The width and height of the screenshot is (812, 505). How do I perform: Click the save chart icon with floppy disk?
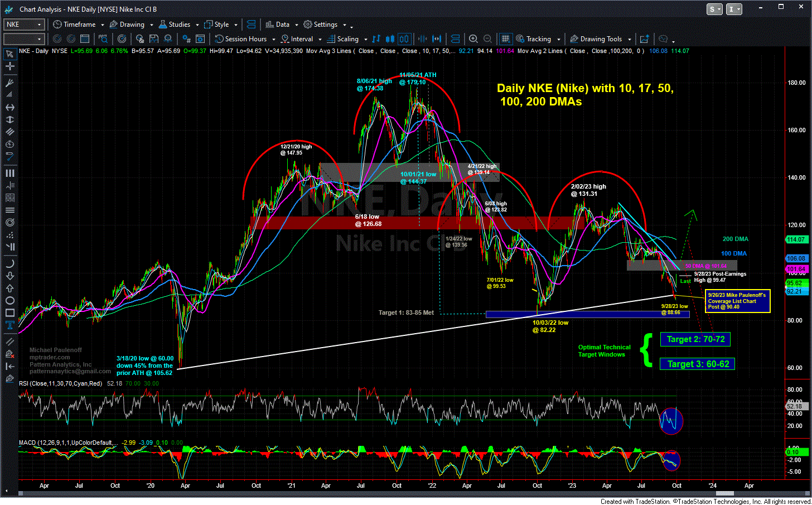(x=154, y=39)
